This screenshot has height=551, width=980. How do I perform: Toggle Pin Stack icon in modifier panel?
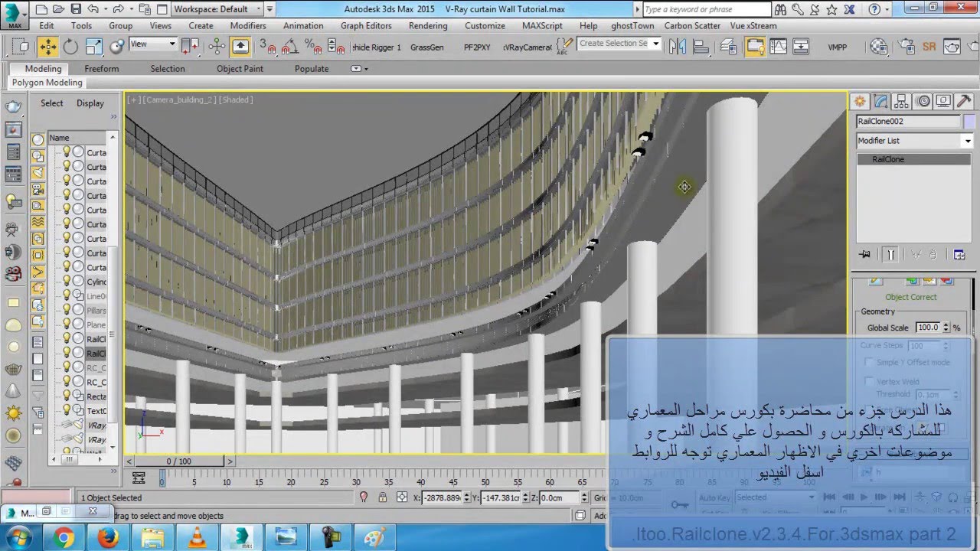[865, 254]
